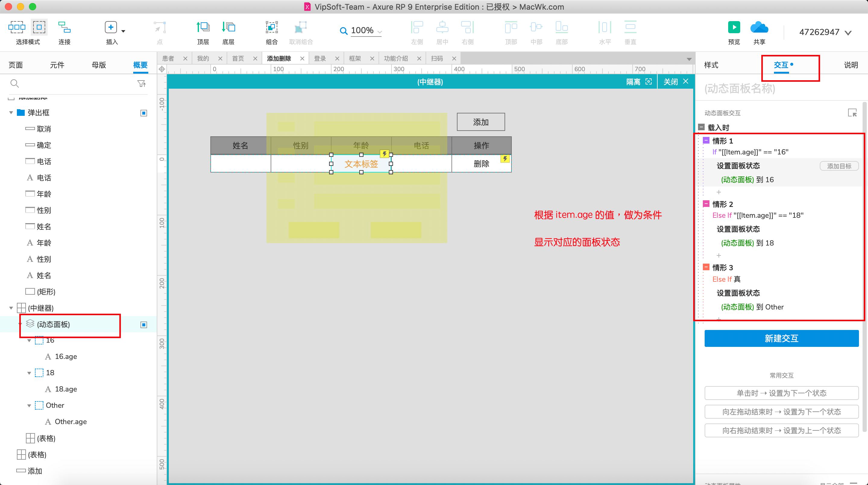Select the contained selection mode icon

(x=39, y=27)
